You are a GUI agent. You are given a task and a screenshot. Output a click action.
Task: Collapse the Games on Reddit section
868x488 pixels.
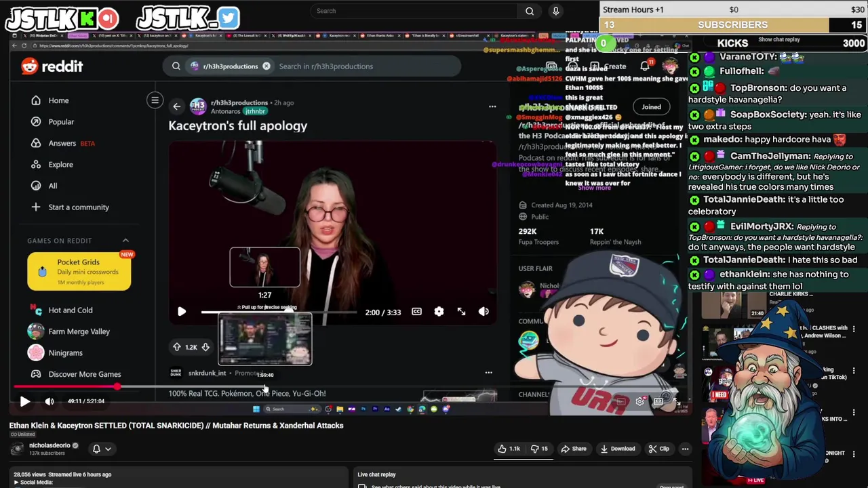coord(125,241)
